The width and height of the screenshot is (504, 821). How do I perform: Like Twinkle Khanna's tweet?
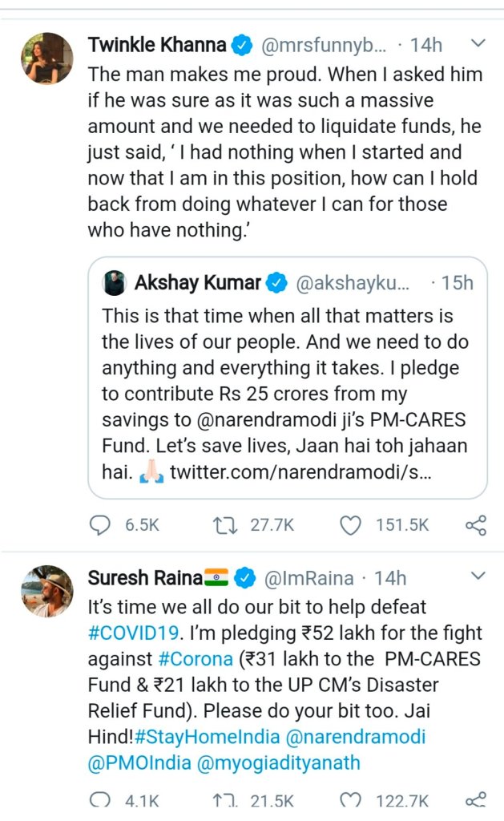pos(351,526)
